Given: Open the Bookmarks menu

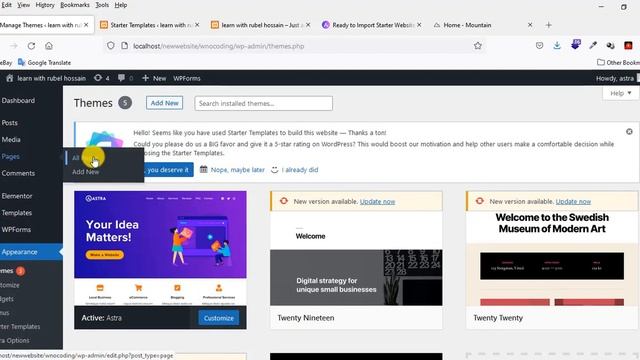Looking at the screenshot, I should point(75,5).
